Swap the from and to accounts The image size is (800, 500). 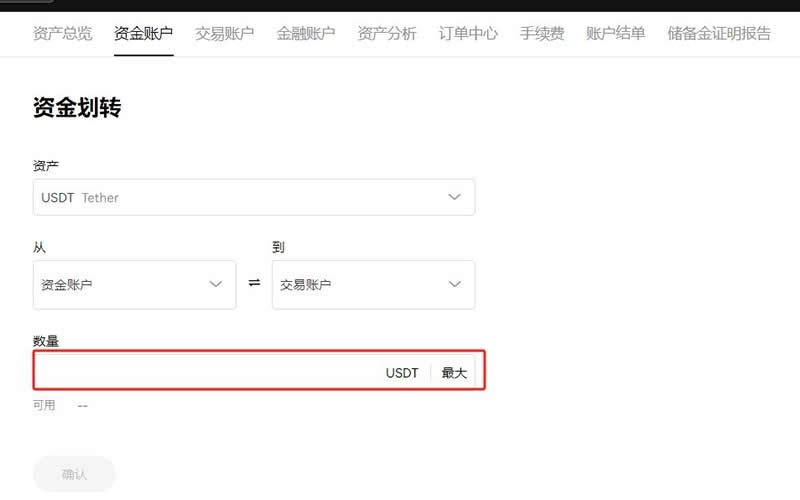(x=254, y=284)
